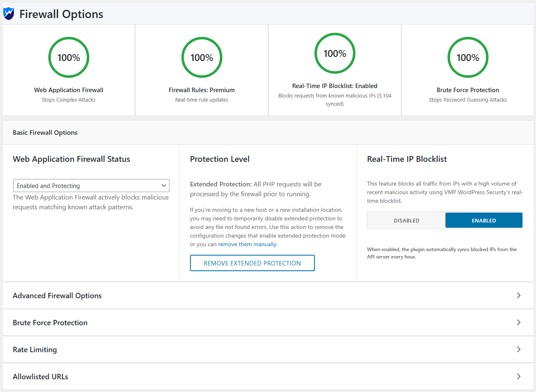Select the Basic Firewall Options header
The height and width of the screenshot is (392, 536).
click(45, 132)
